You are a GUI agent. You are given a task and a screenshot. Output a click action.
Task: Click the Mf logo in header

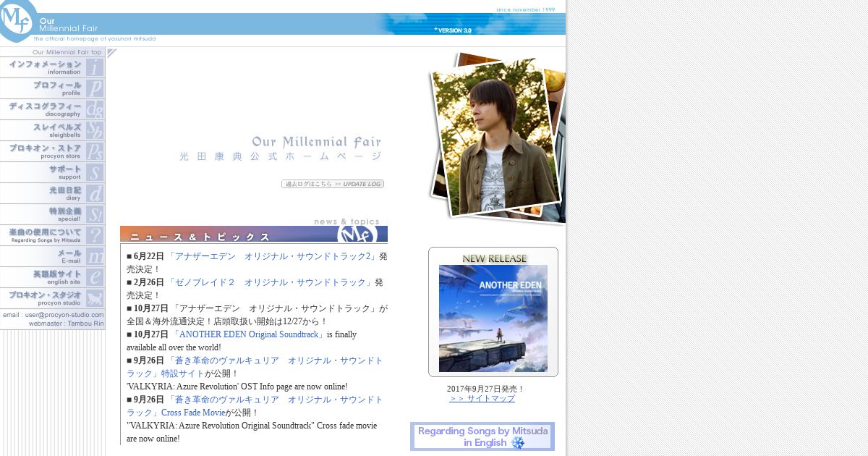pyautogui.click(x=17, y=20)
